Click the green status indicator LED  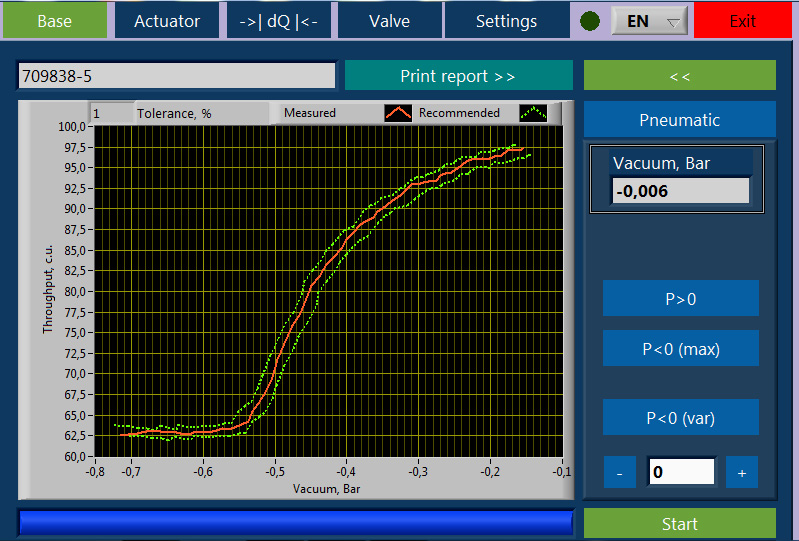point(590,21)
